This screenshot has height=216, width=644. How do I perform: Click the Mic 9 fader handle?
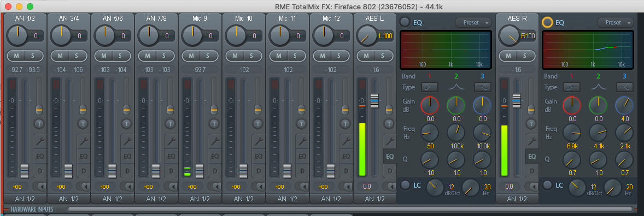[200, 171]
